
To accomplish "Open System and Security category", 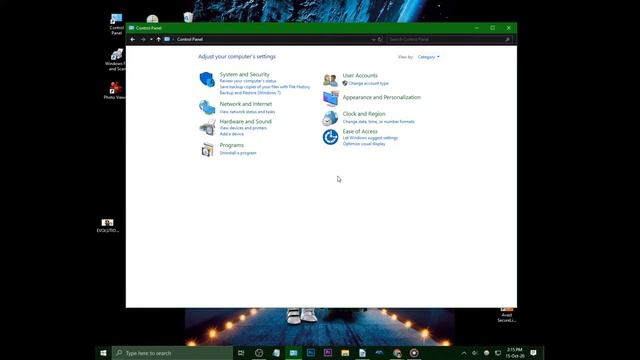I will pos(244,74).
